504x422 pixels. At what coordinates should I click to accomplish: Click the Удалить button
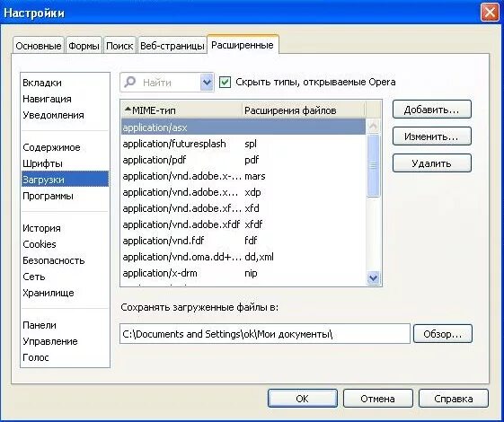(x=431, y=163)
